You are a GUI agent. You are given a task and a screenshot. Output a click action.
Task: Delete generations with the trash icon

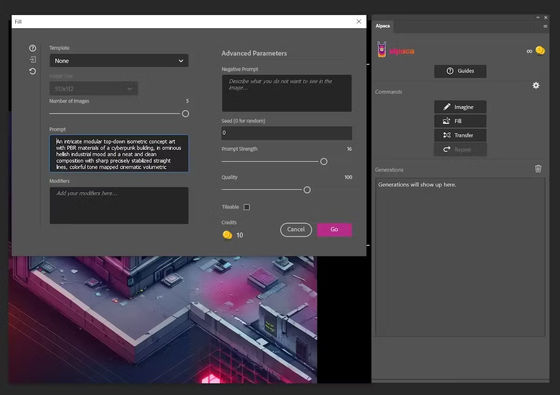[538, 169]
